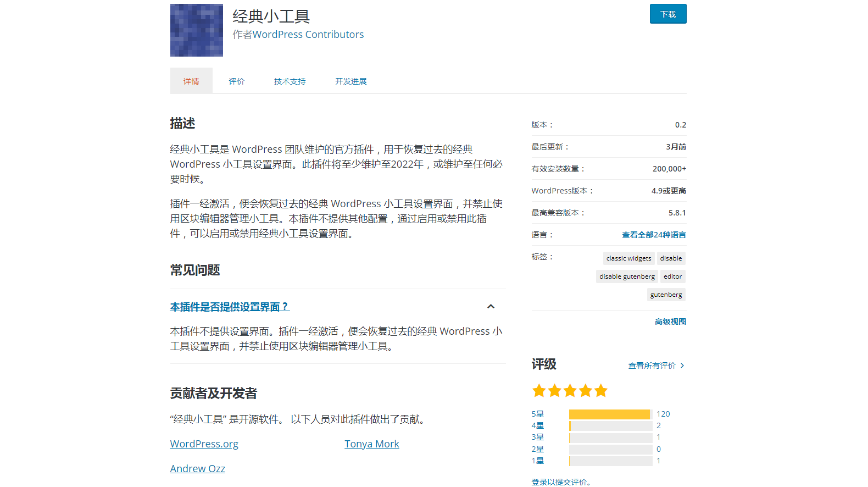Click the 评级 ratings heading
Screen dimensions: 868x487
point(544,364)
